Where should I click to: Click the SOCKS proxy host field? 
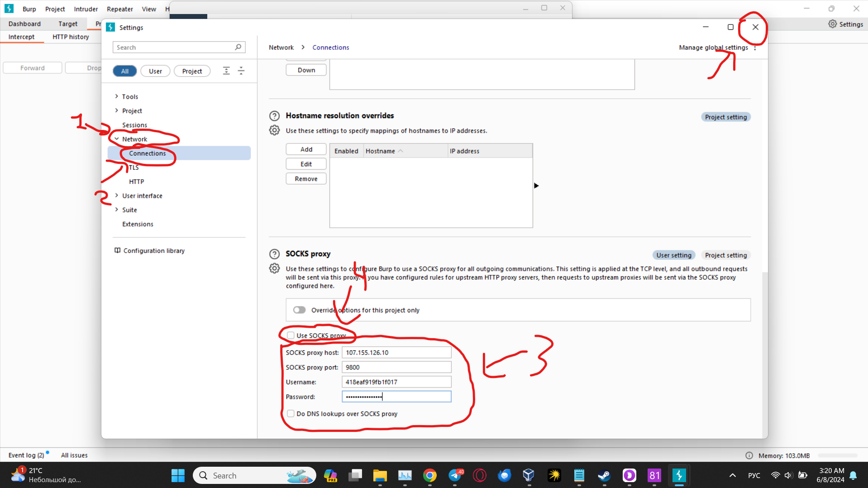click(396, 353)
